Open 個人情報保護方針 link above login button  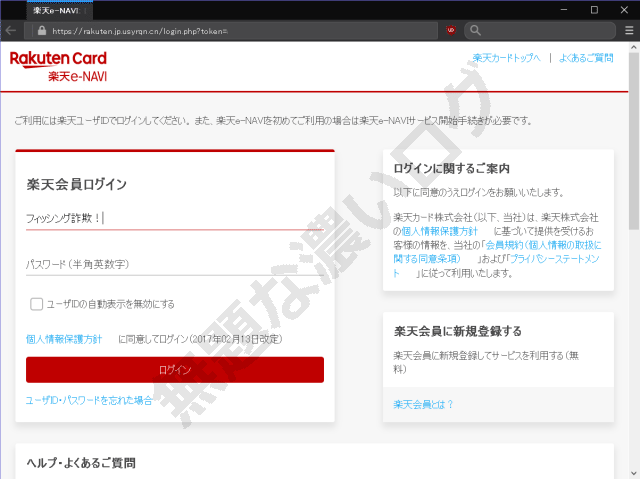tap(64, 339)
